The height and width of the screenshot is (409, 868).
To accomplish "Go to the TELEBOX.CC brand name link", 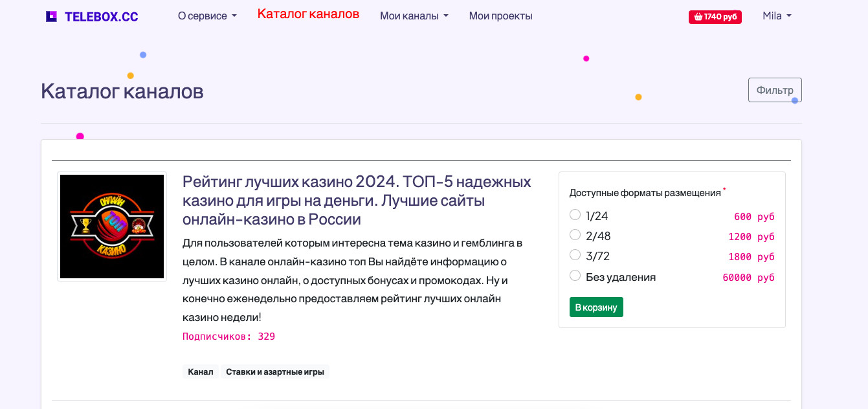I will click(x=102, y=17).
